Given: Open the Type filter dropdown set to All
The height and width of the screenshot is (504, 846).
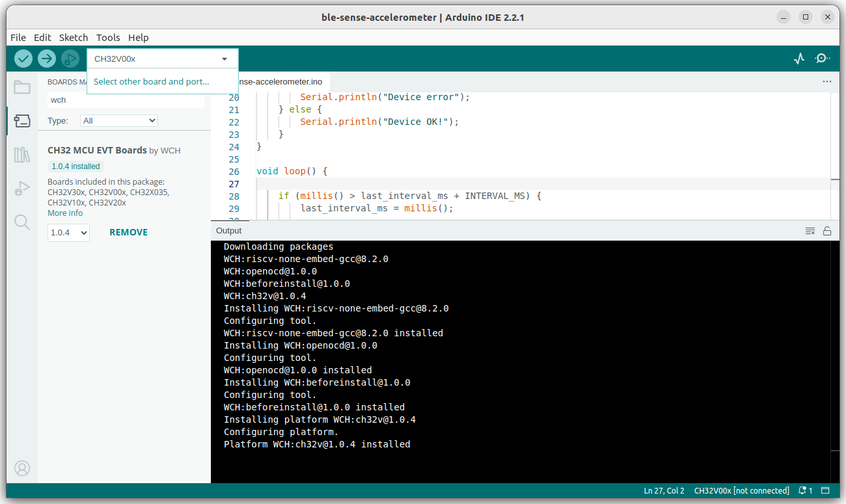Looking at the screenshot, I should click(119, 120).
